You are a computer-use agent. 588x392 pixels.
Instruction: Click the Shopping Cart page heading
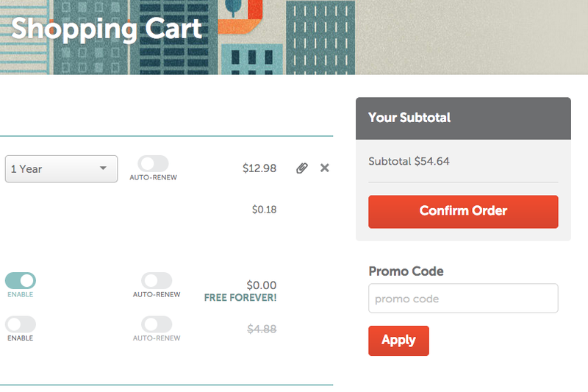pos(107,29)
